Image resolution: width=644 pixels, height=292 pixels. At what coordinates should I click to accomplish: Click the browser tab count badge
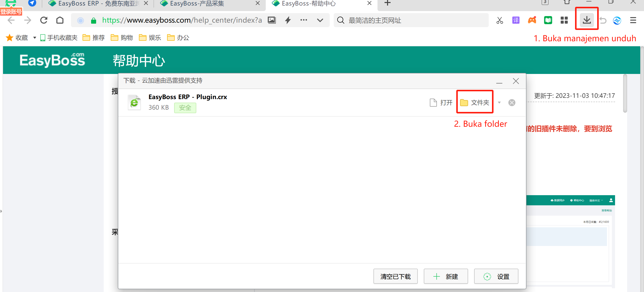[545, 2]
